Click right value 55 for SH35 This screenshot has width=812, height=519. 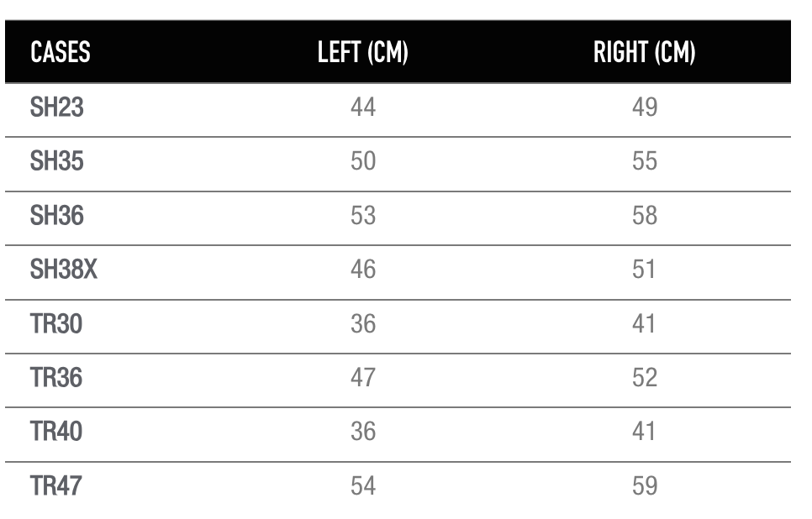coord(645,161)
